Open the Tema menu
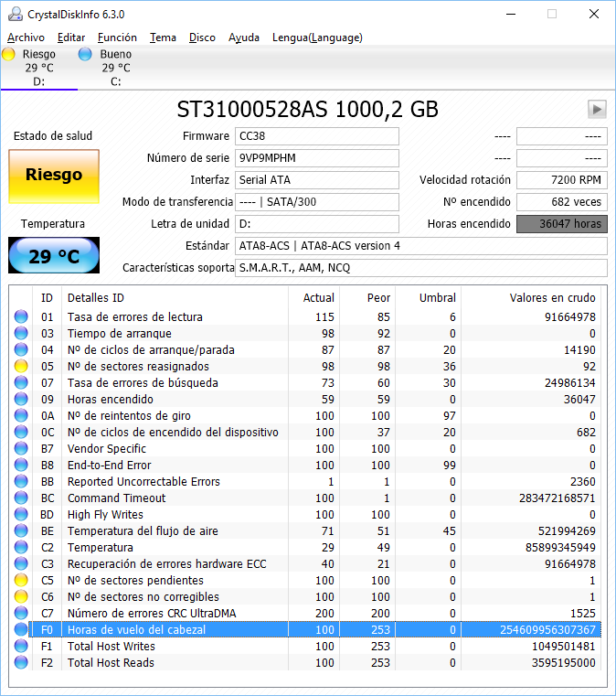This screenshot has height=696, width=616. click(x=163, y=37)
